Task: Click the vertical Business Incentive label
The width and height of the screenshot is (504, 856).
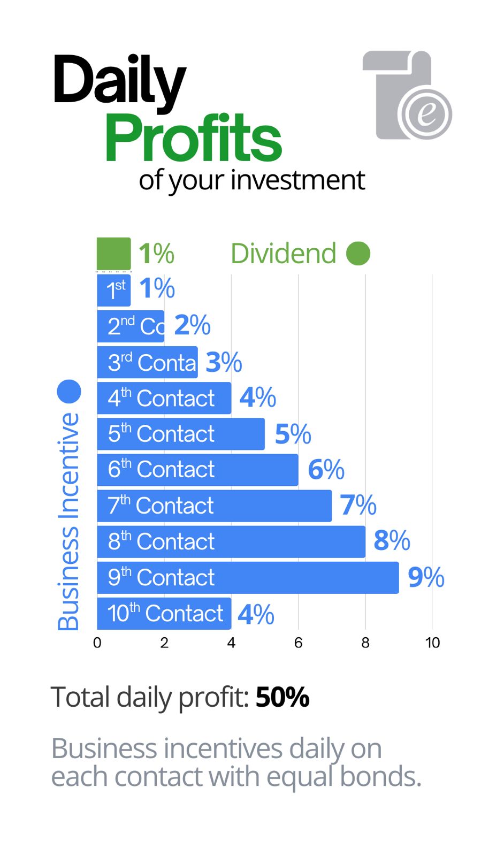Action: tap(68, 522)
